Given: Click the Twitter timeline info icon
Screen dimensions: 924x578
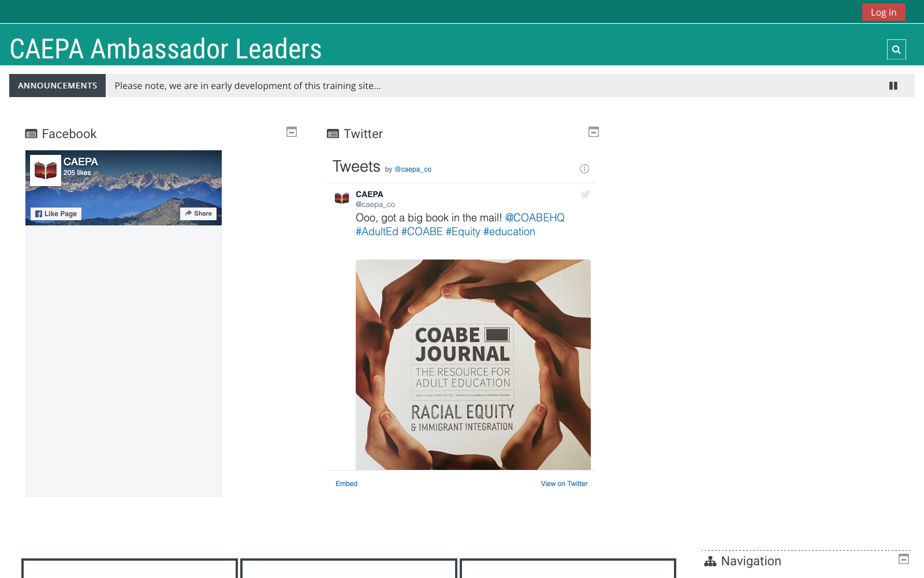Looking at the screenshot, I should [x=584, y=169].
